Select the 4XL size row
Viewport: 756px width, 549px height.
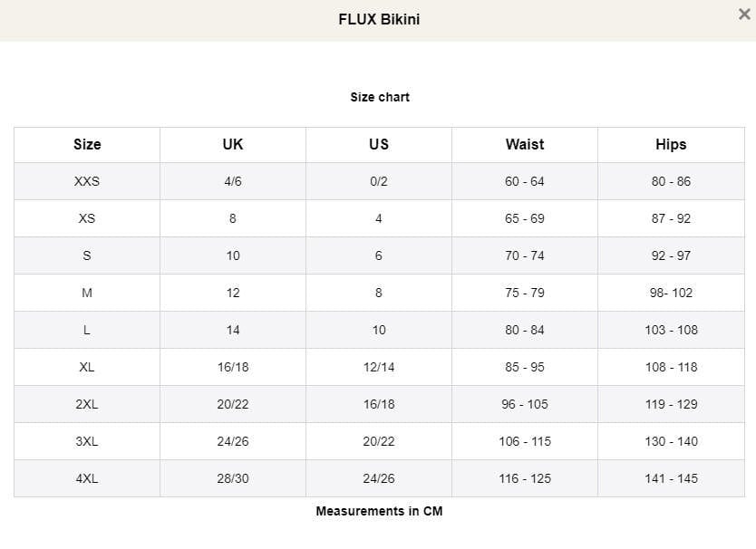pyautogui.click(x=86, y=478)
